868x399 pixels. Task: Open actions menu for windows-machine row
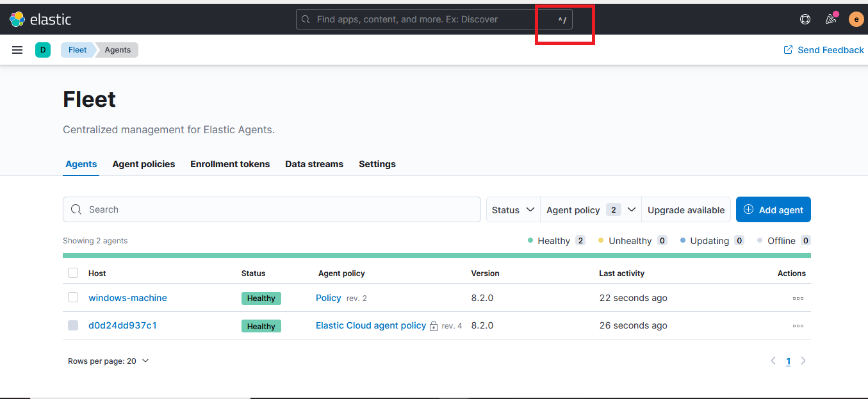coord(798,298)
